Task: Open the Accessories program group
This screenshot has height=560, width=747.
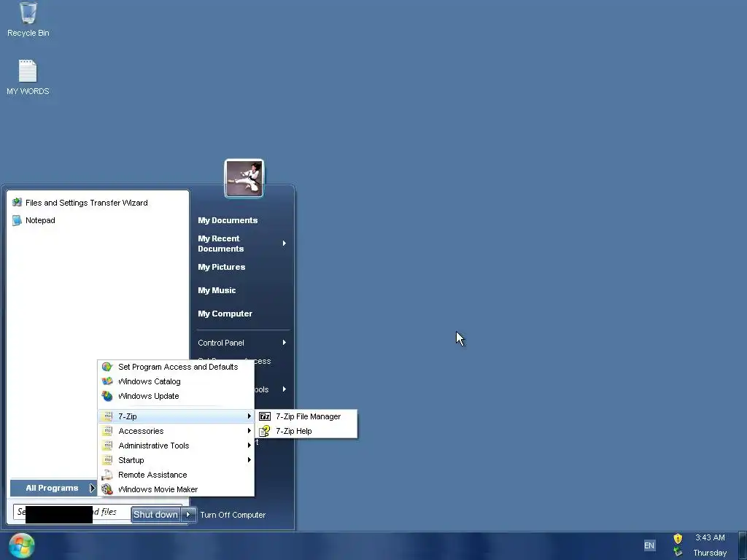Action: click(x=176, y=431)
